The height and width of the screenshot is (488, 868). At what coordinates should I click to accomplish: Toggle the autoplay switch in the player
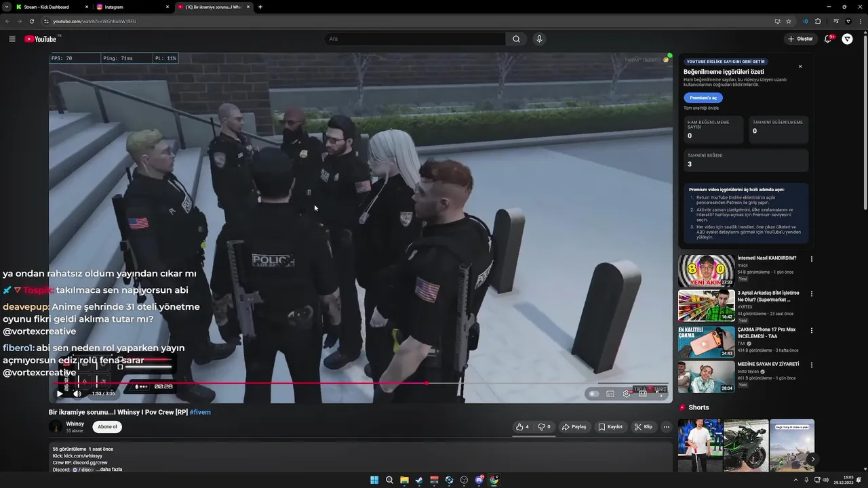tap(594, 393)
